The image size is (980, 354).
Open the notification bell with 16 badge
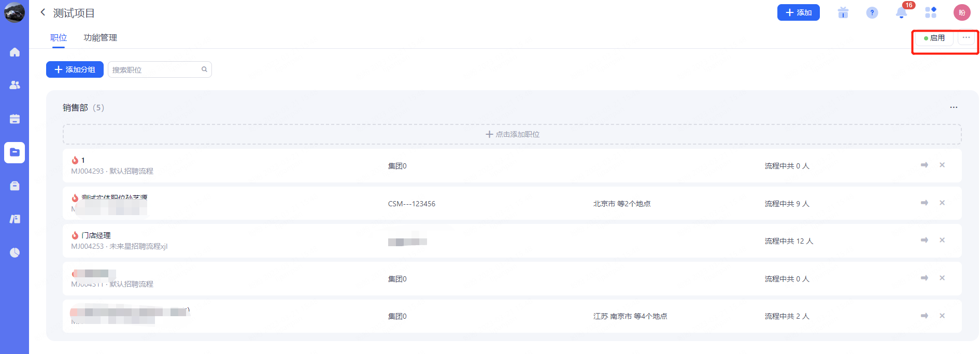[x=901, y=13]
